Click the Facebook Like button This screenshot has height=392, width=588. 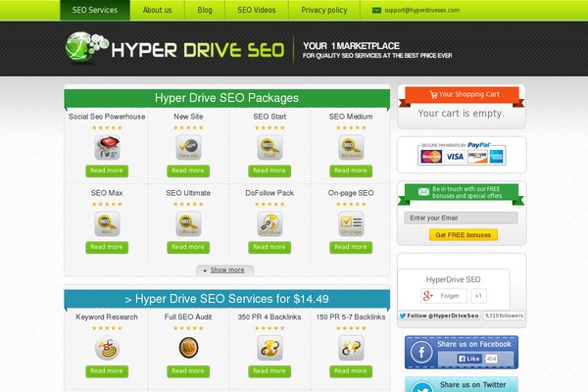click(x=468, y=359)
